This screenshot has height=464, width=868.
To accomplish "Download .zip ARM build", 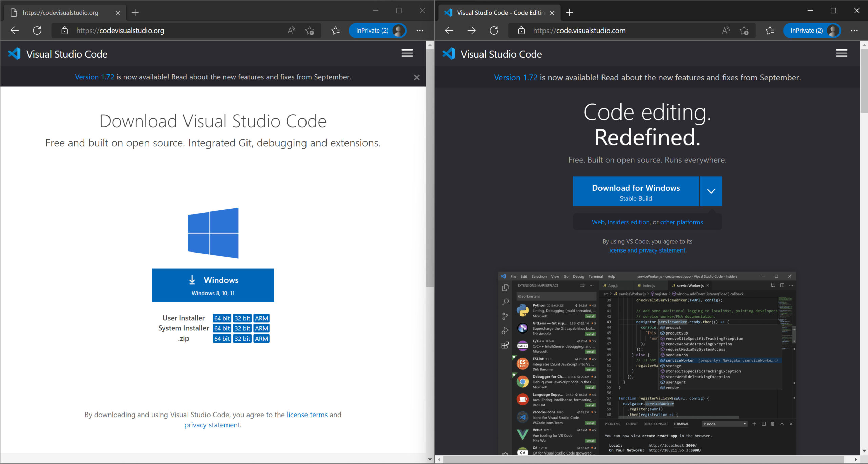I will [261, 338].
